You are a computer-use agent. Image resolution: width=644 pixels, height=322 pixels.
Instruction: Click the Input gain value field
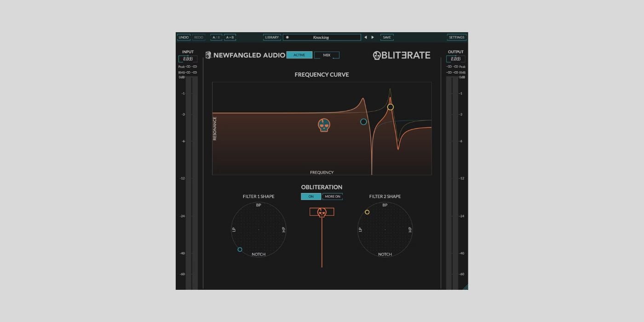coord(188,59)
